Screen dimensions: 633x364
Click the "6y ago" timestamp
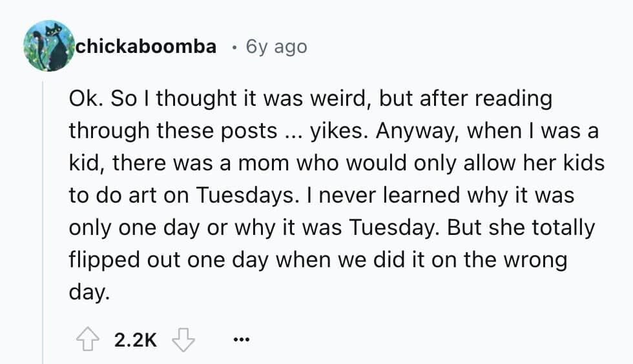276,46
